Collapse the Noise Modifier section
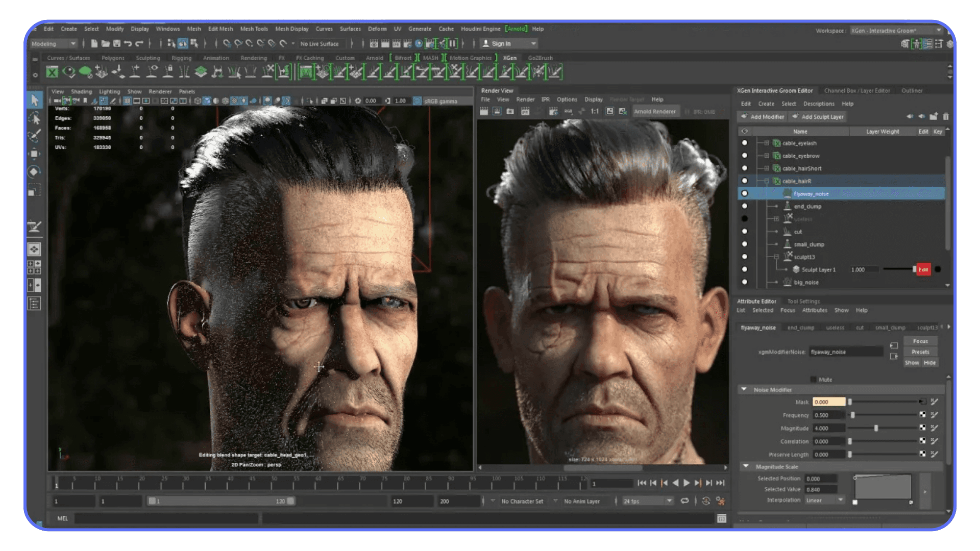980x551 pixels. pos(744,390)
